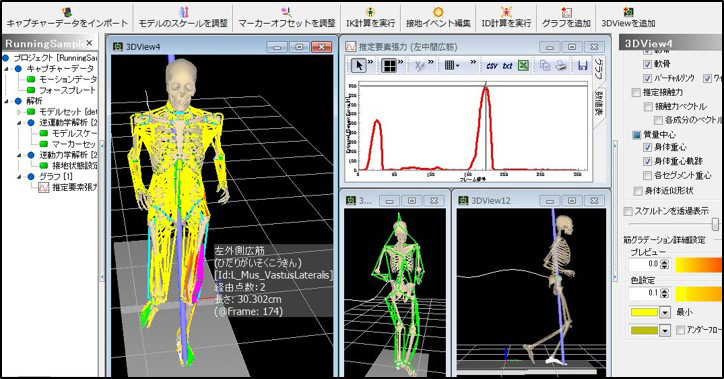Collapse 解析 tree node

point(7,101)
